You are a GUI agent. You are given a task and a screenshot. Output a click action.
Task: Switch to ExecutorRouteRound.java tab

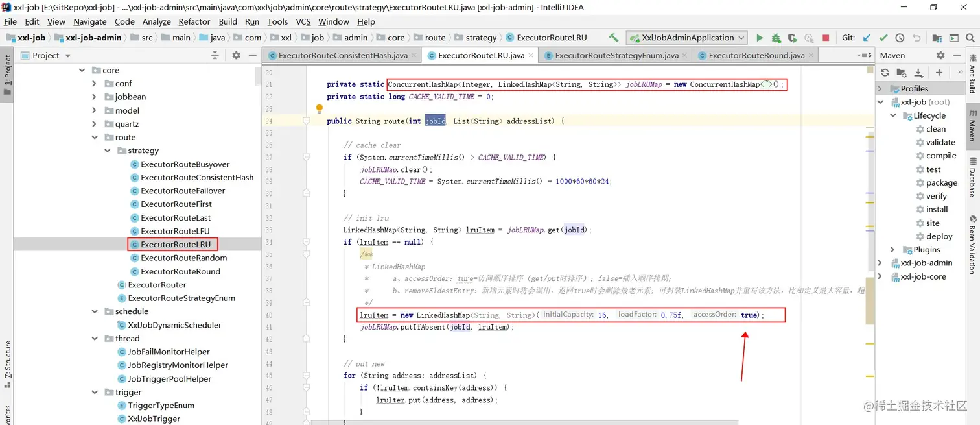(x=756, y=56)
